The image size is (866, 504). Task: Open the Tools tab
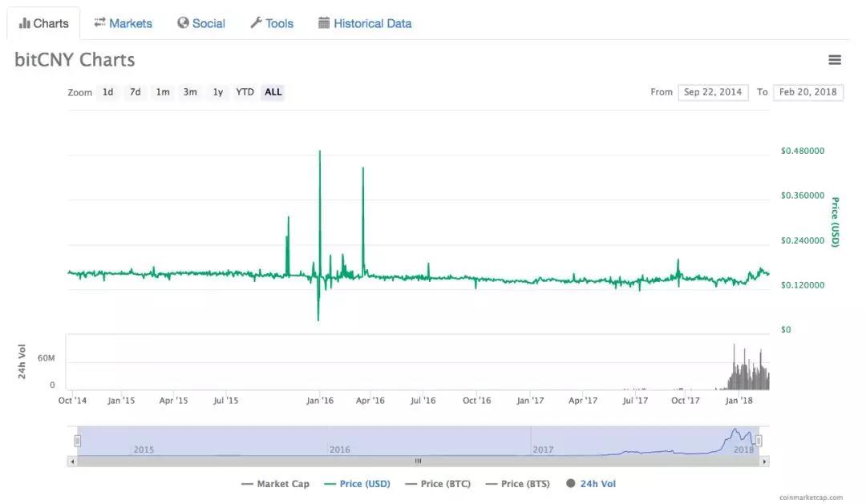pos(272,23)
